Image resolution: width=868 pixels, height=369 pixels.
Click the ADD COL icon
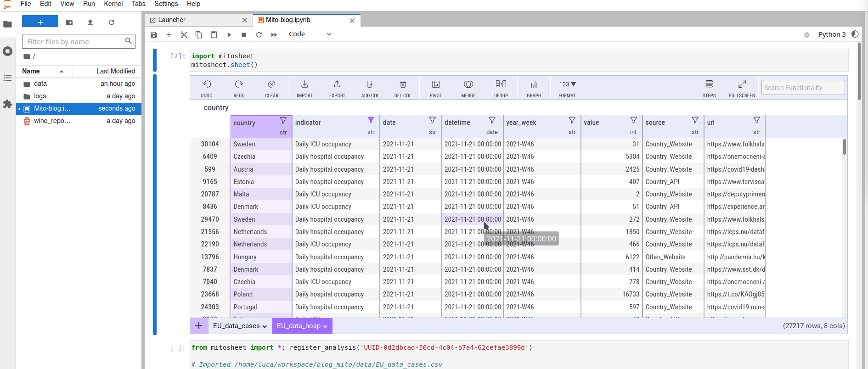pos(370,84)
